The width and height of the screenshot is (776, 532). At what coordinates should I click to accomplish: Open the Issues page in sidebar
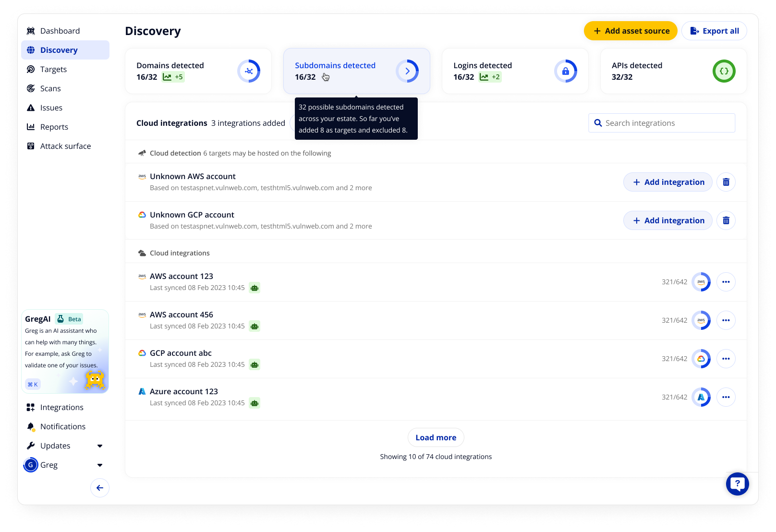coord(51,108)
